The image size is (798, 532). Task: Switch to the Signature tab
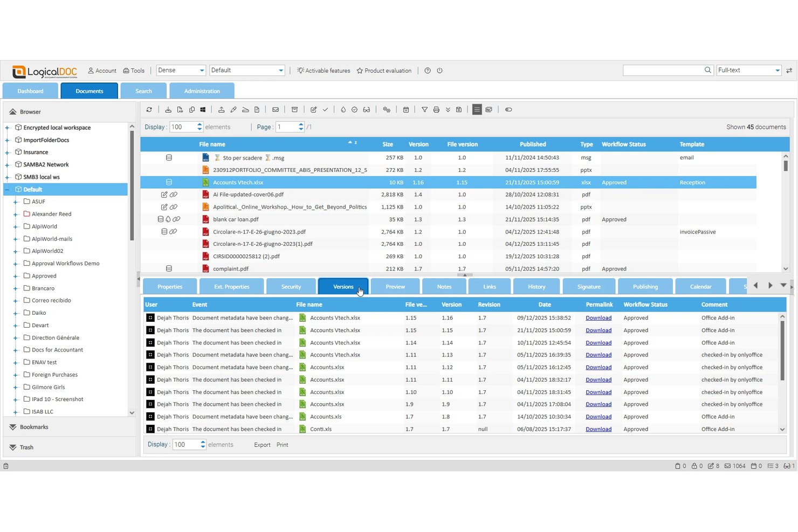tap(589, 287)
